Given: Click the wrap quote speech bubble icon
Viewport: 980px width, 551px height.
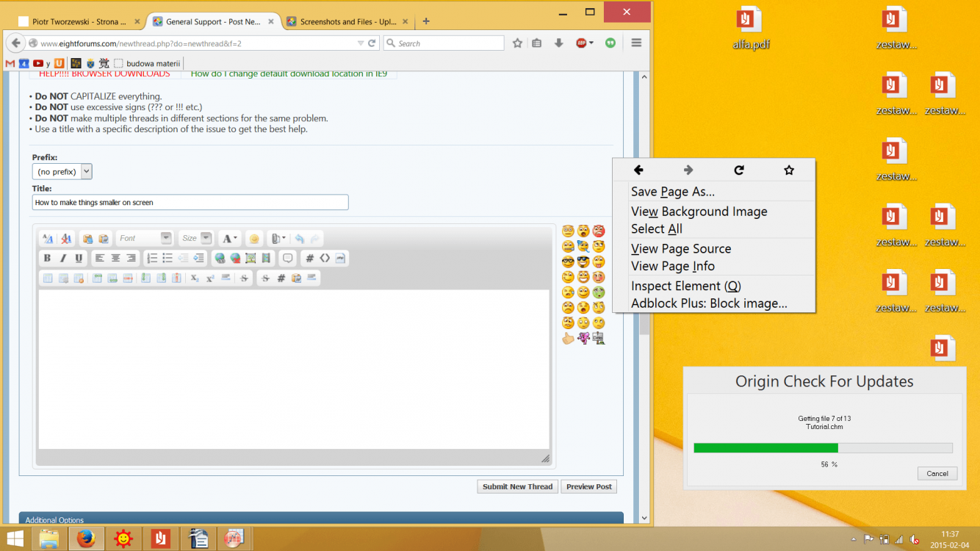Looking at the screenshot, I should coord(288,258).
